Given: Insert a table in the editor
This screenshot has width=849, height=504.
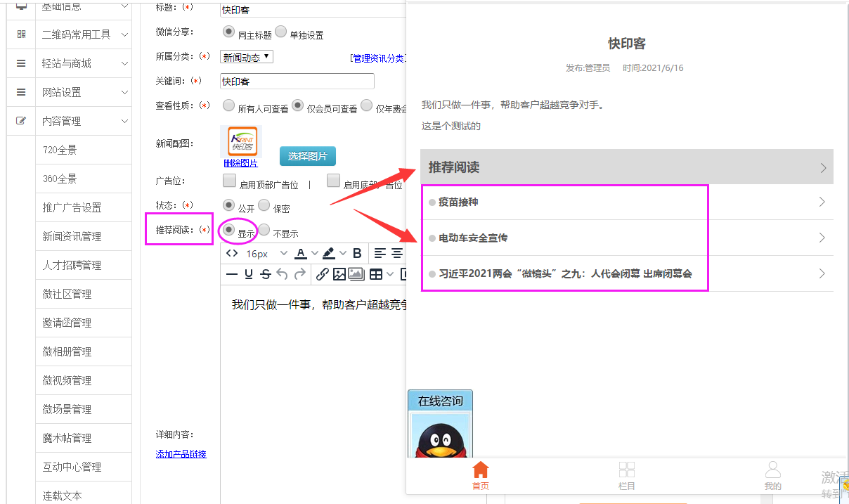Looking at the screenshot, I should pyautogui.click(x=376, y=274).
